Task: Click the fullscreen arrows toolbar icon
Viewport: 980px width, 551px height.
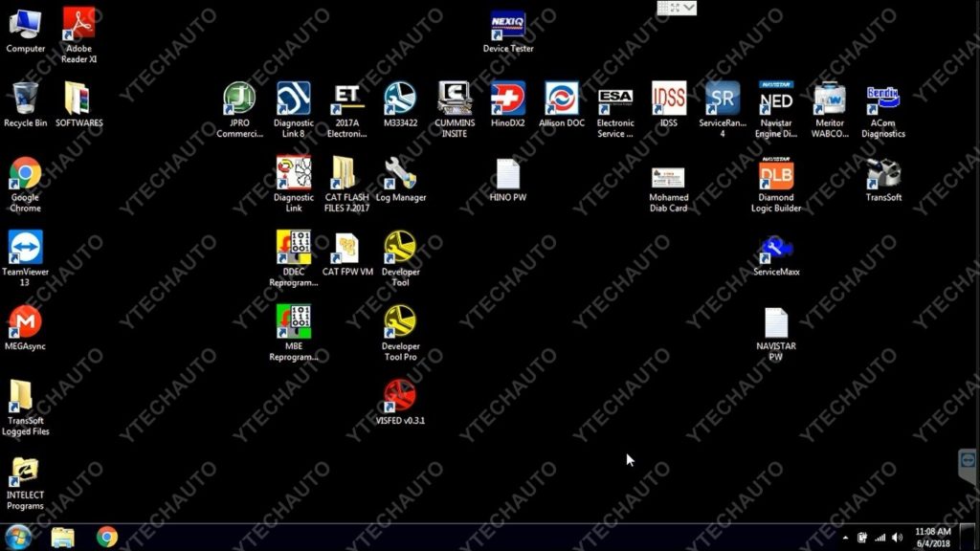Action: coord(675,8)
